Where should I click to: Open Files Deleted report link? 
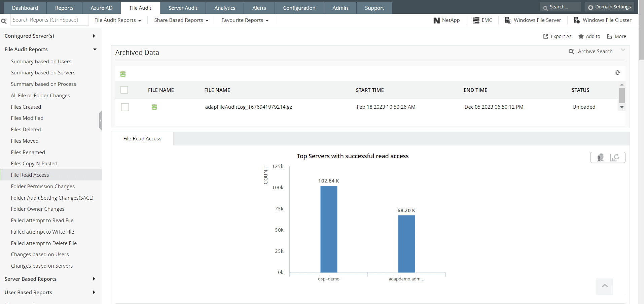pyautogui.click(x=26, y=130)
